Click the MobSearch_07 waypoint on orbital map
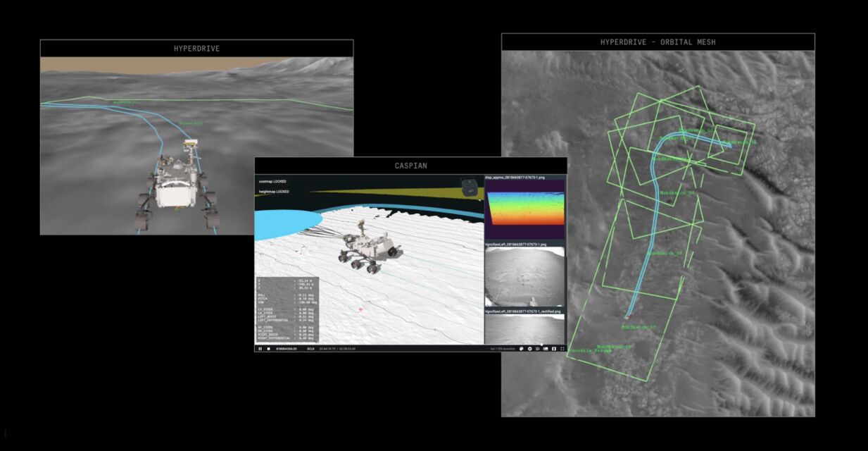The height and width of the screenshot is (451, 868). [638, 327]
